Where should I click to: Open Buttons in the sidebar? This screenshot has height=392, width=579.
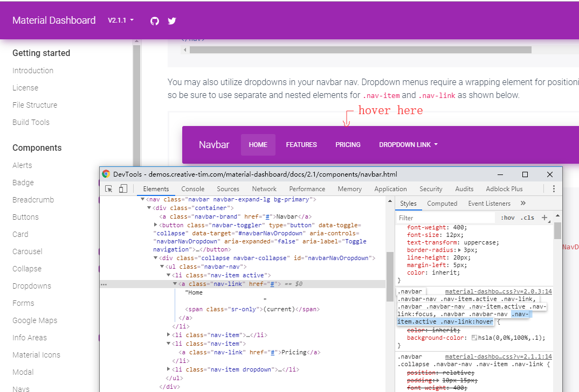tap(25, 217)
